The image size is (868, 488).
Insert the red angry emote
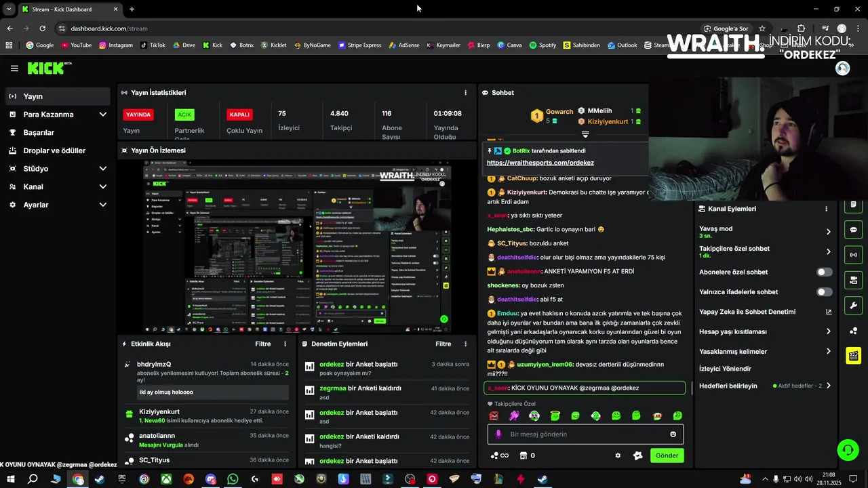click(x=494, y=416)
